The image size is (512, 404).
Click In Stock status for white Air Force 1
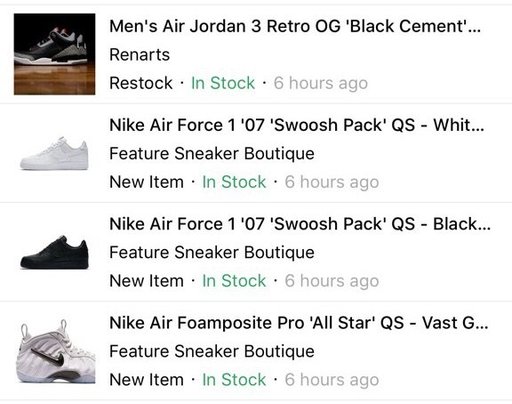(x=234, y=182)
